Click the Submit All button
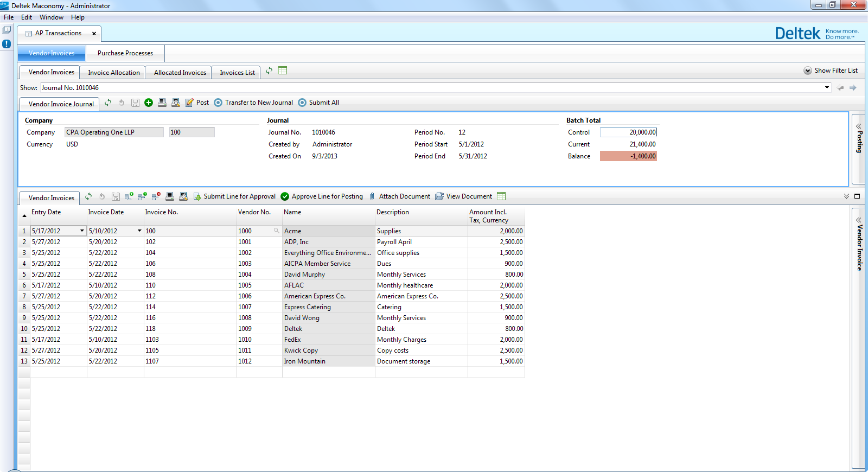The image size is (868, 472). click(x=318, y=103)
